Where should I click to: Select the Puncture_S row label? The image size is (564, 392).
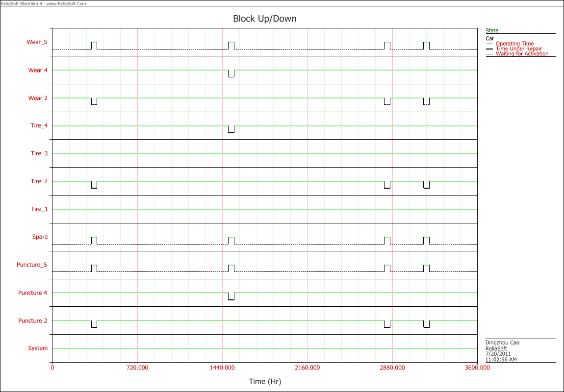[x=32, y=265]
